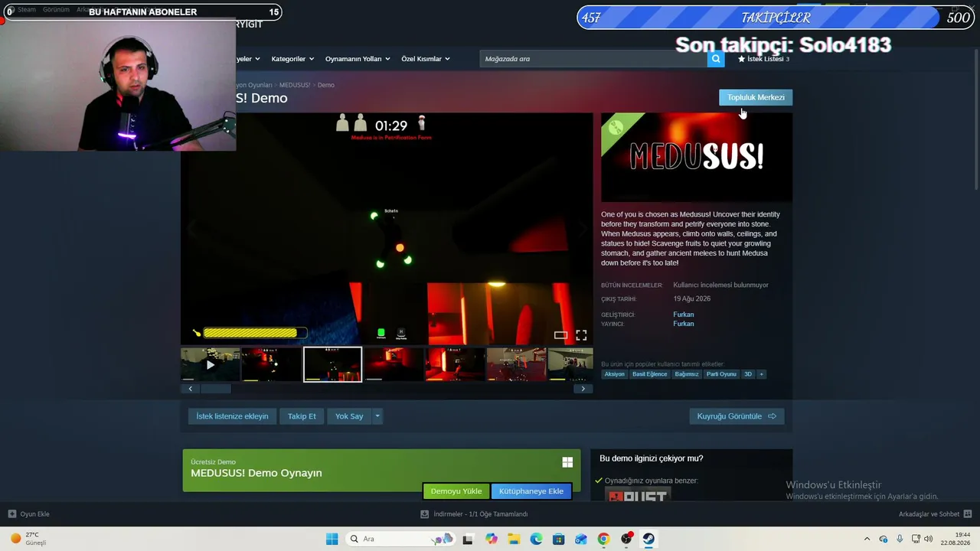Open Task View on the taskbar
The width and height of the screenshot is (980, 551).
point(468,539)
